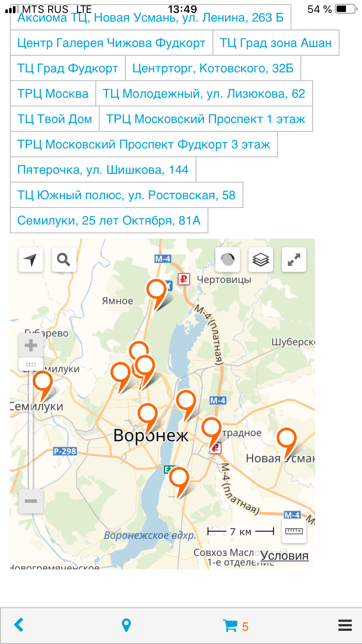Select ТЦ Молодежный, ул. Лизюкова, 62
This screenshot has height=644, width=362.
tap(204, 93)
